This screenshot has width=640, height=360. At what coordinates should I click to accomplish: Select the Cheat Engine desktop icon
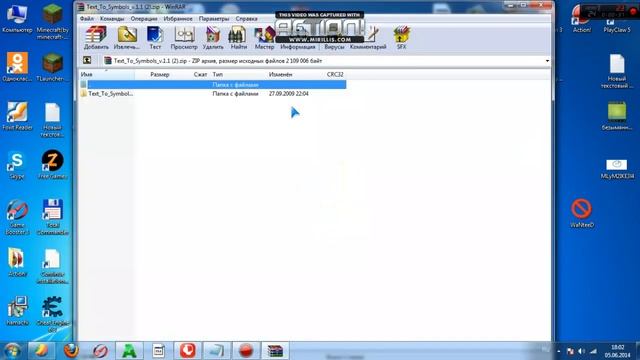coord(52,314)
